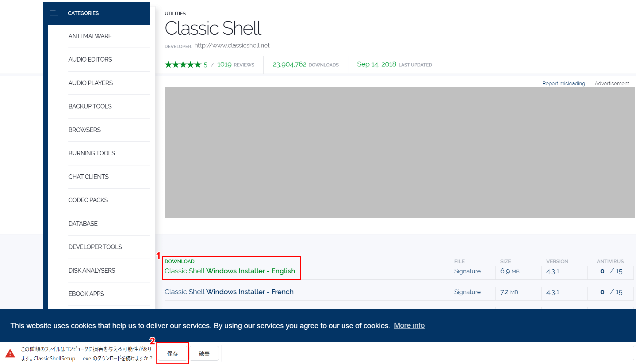Download Classic Shell Windows Installer - English
The image size is (636, 364).
[x=230, y=271]
